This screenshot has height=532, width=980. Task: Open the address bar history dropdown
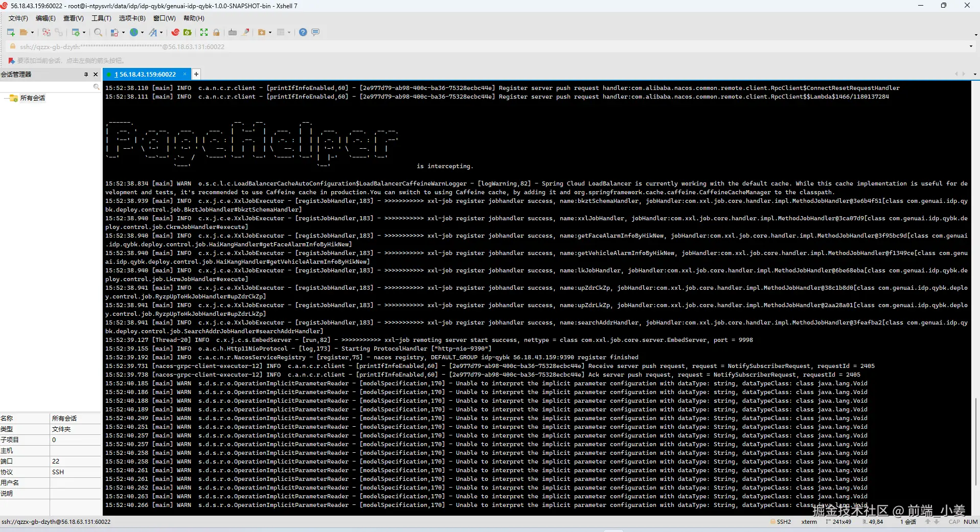[971, 47]
